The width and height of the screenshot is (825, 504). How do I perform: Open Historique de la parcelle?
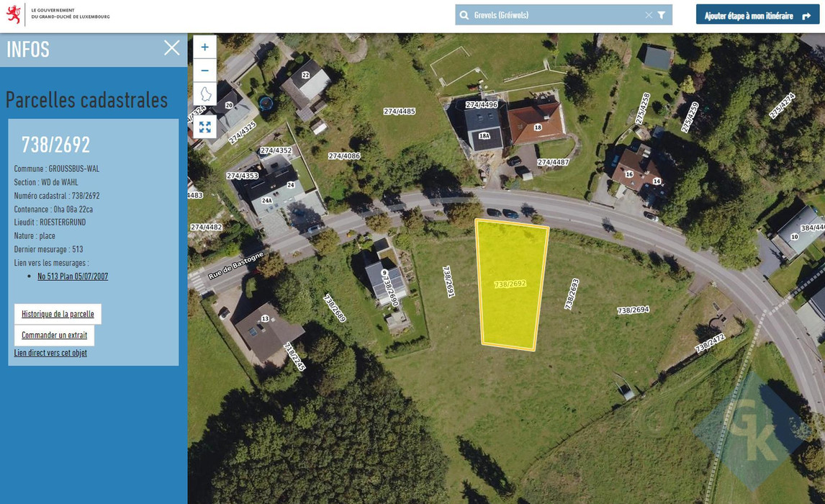tap(58, 314)
